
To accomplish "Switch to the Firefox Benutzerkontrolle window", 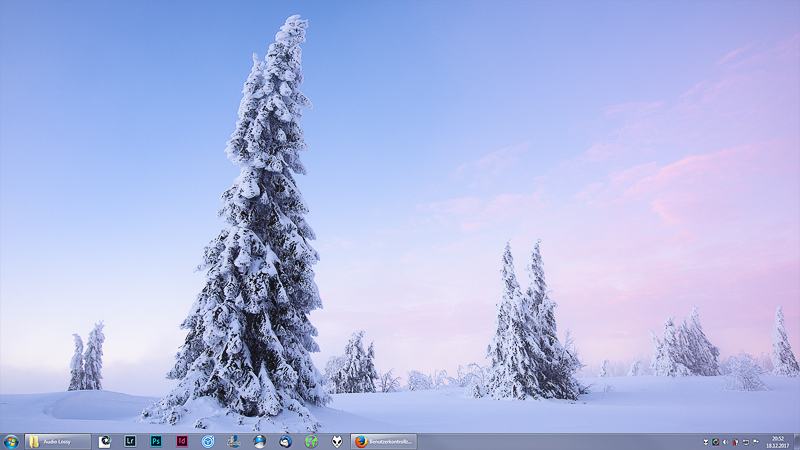I will pos(384,442).
